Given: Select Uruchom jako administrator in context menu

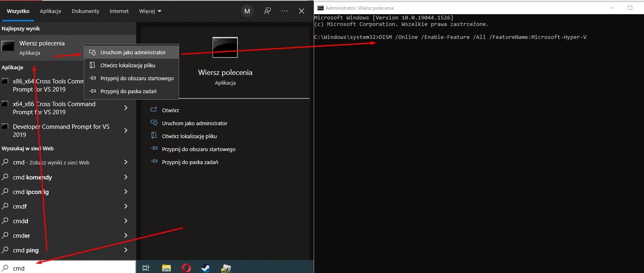Looking at the screenshot, I should 133,52.
